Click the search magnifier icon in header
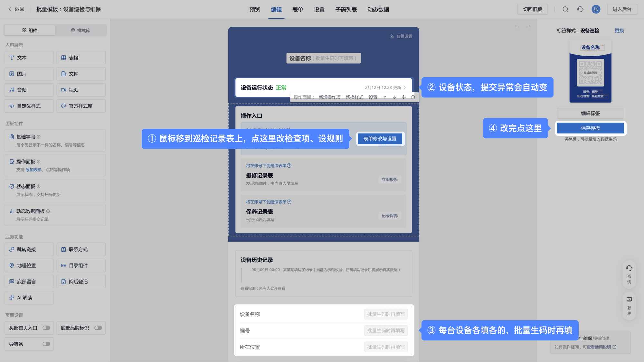This screenshot has width=644, height=362. coord(565,9)
